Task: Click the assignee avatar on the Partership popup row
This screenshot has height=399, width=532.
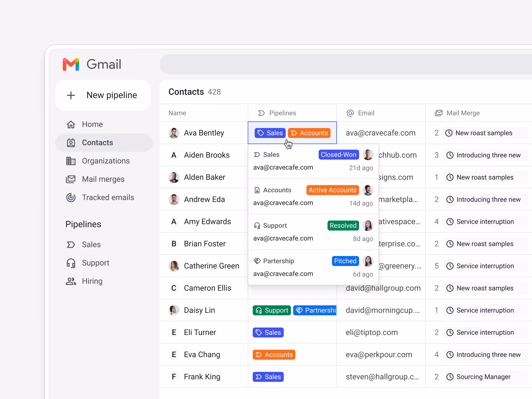Action: tap(368, 261)
